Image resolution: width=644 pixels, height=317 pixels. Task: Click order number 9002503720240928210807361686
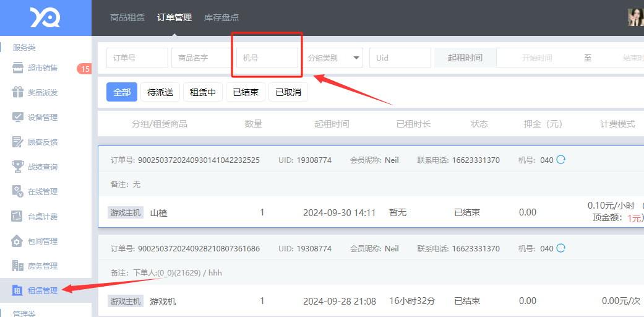pos(199,248)
